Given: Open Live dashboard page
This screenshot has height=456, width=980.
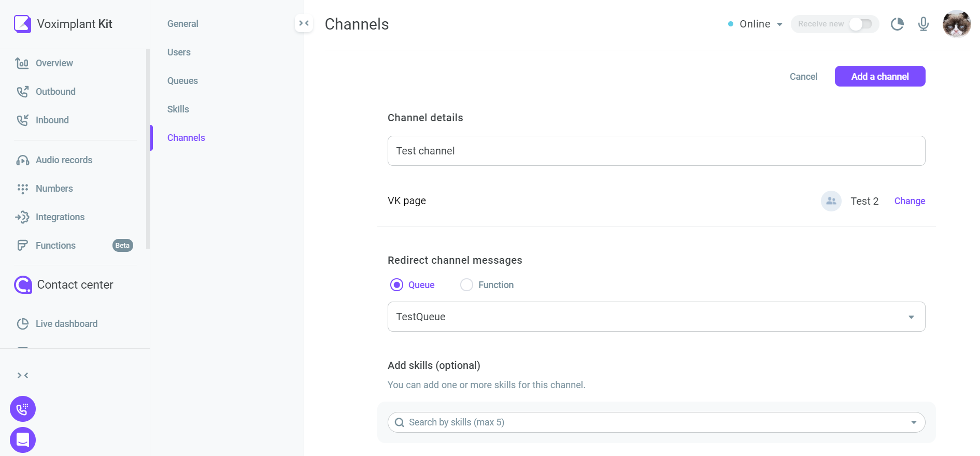Looking at the screenshot, I should tap(66, 324).
